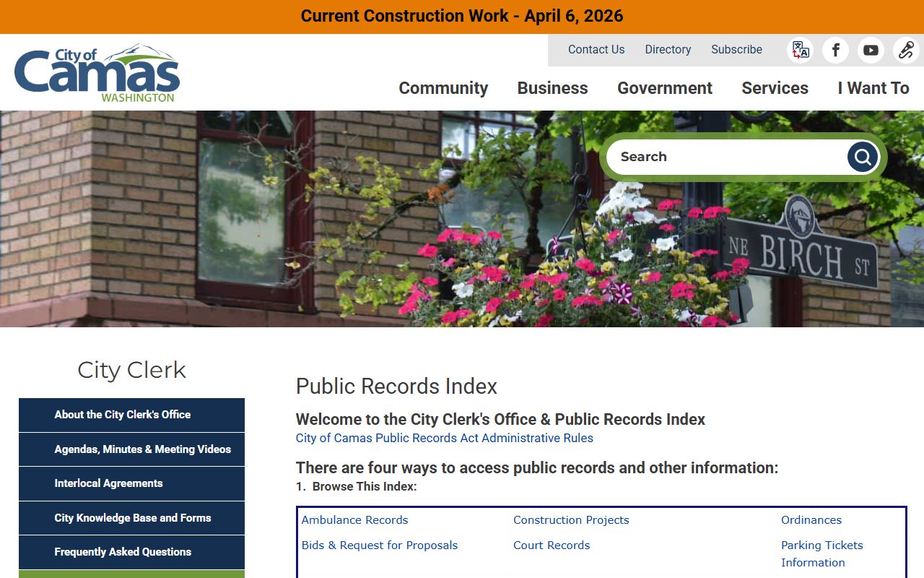Image resolution: width=924 pixels, height=578 pixels.
Task: Select City Knowledge Base and Forms
Action: point(131,518)
